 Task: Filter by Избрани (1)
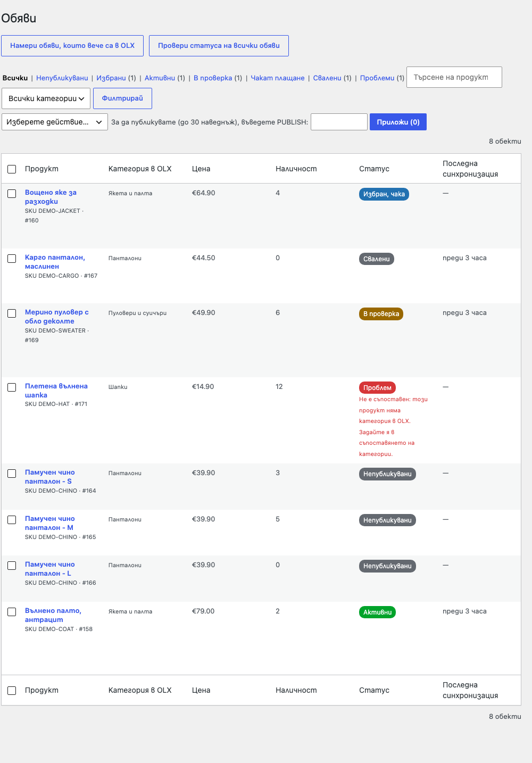(x=116, y=78)
